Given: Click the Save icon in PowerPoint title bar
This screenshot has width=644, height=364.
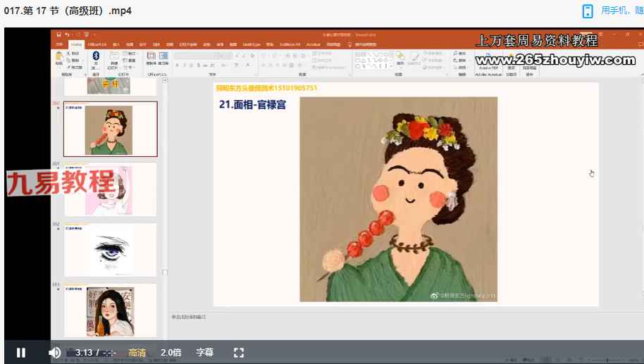Looking at the screenshot, I should tap(59, 34).
